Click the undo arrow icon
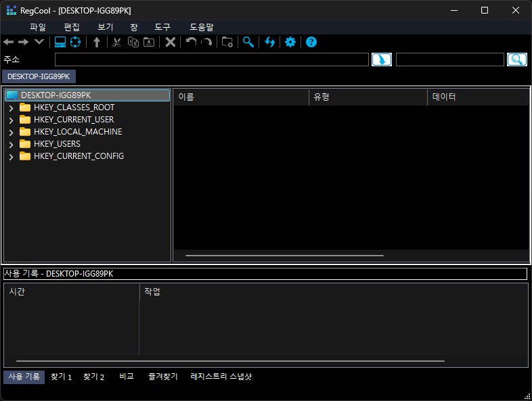Image resolution: width=532 pixels, height=401 pixels. 192,42
